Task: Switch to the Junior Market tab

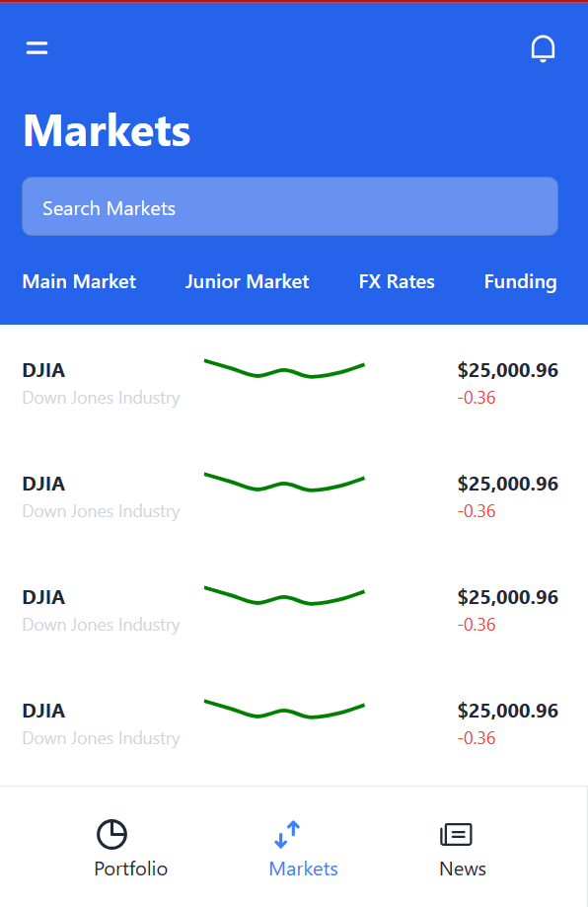Action: 247,281
